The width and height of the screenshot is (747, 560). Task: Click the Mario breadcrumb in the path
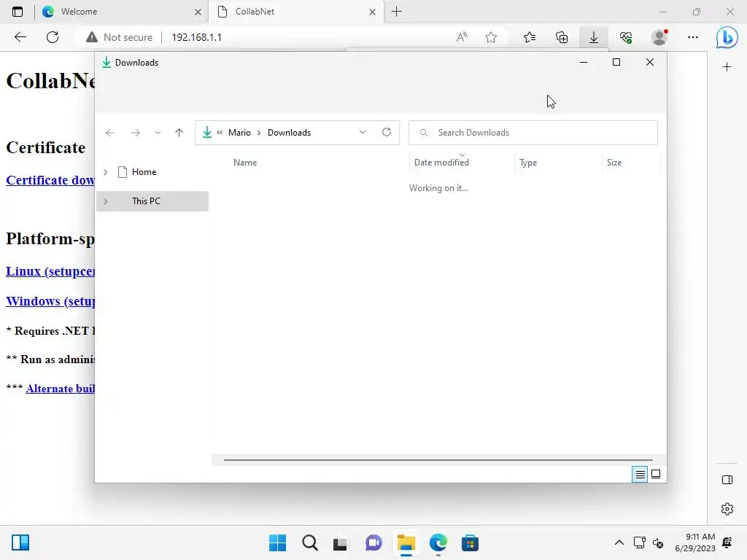[239, 133]
